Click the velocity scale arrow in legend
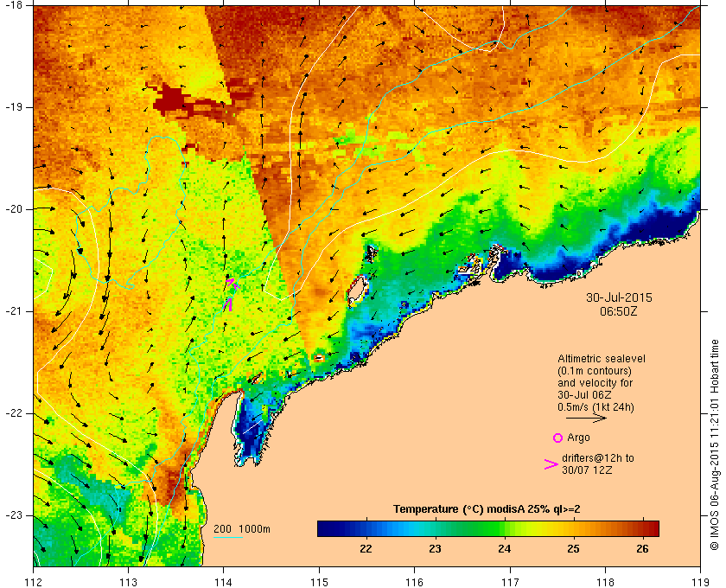Screen dimensions: 726x588 tap(586, 419)
